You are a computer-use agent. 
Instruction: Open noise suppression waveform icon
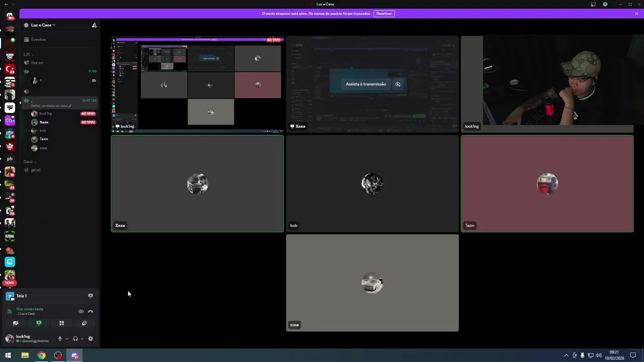(x=81, y=311)
